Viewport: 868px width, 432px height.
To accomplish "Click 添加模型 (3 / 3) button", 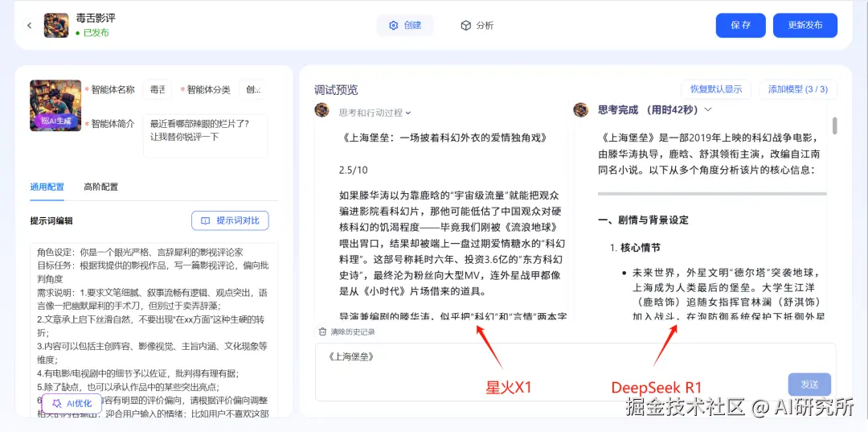I will point(798,89).
